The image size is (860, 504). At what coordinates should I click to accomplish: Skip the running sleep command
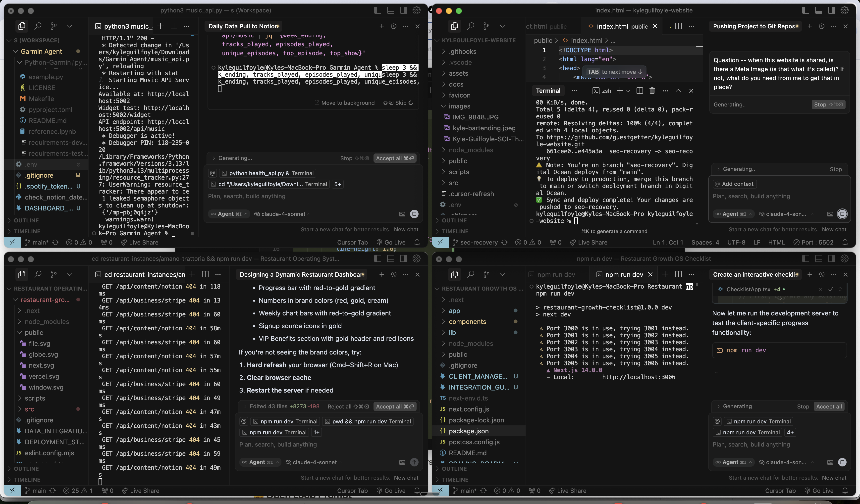398,103
